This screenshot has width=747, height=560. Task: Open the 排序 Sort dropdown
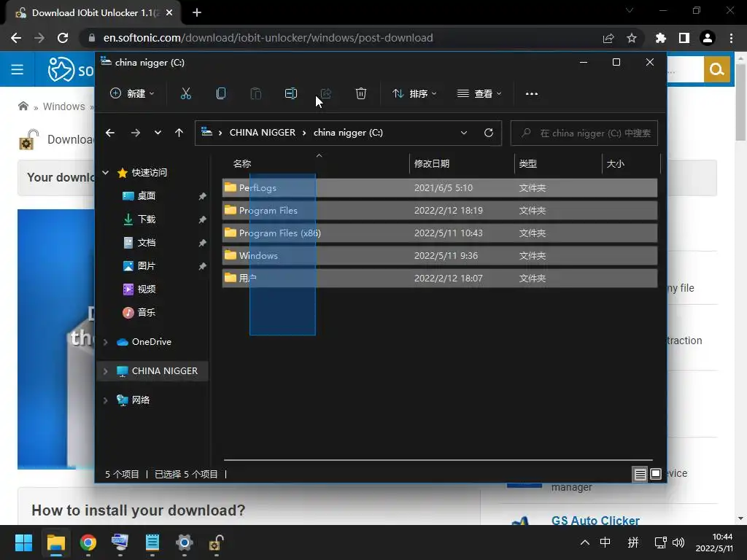[x=414, y=94]
